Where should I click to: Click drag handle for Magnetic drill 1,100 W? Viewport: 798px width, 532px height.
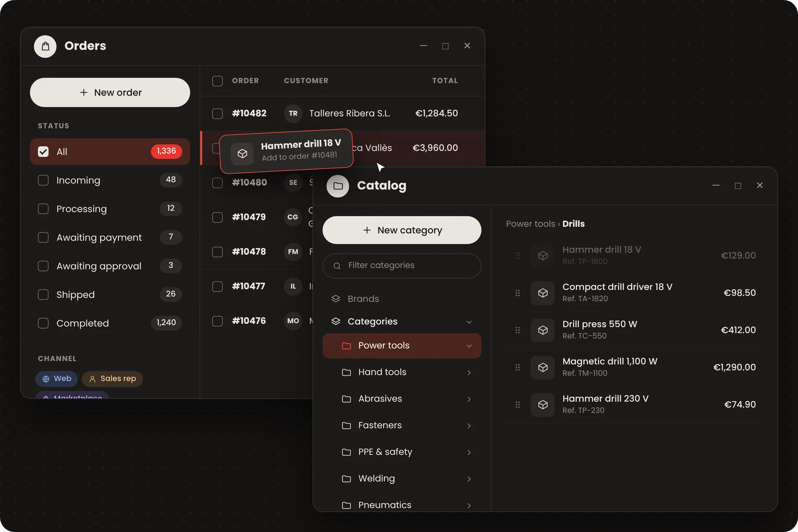[517, 368]
